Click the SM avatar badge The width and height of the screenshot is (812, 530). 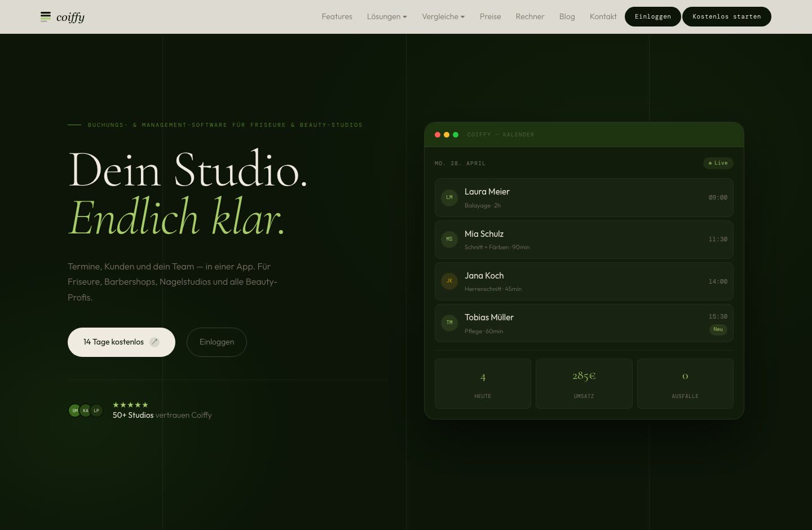[x=74, y=410]
